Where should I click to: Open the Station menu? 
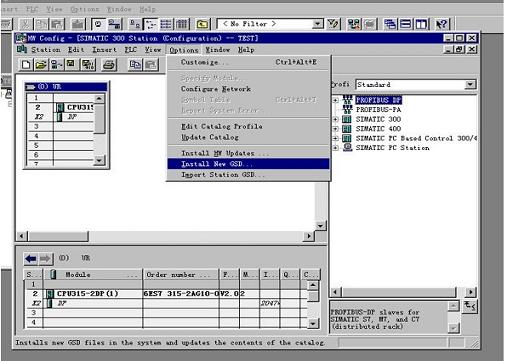pos(46,50)
